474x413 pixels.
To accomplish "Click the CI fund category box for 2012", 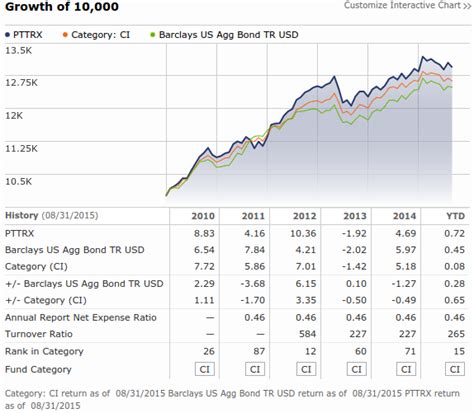I will click(x=306, y=369).
